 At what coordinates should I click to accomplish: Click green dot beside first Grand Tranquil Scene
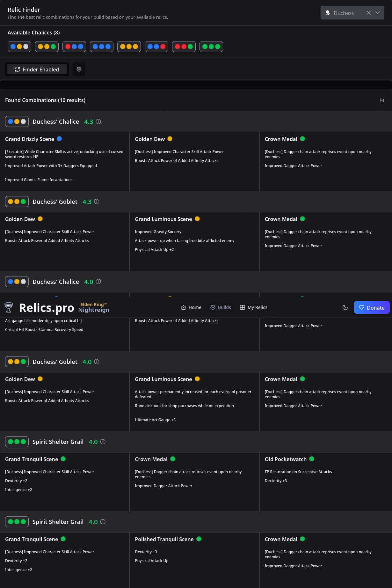(x=63, y=459)
